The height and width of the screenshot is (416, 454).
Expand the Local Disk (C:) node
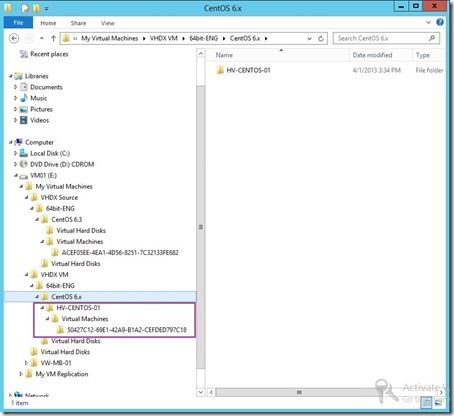[x=16, y=153]
